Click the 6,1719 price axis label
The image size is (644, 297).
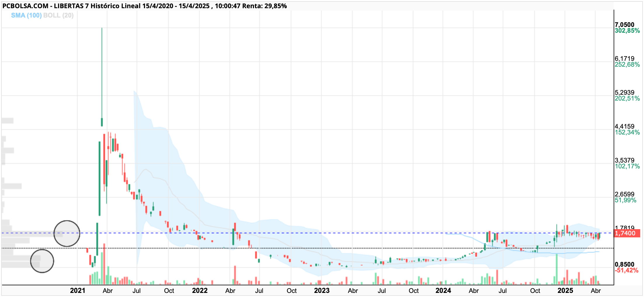click(624, 58)
